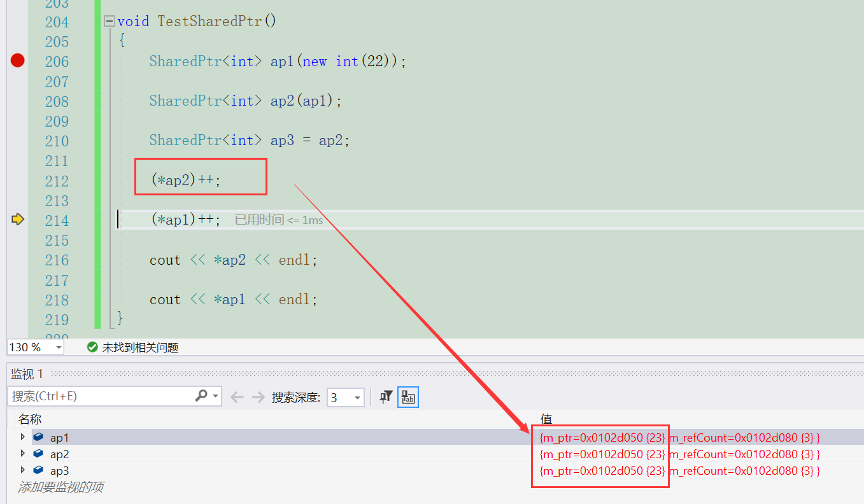Viewport: 864px width, 504px height.
Task: Click code line cout << *ap1 << endl;
Action: (x=233, y=299)
